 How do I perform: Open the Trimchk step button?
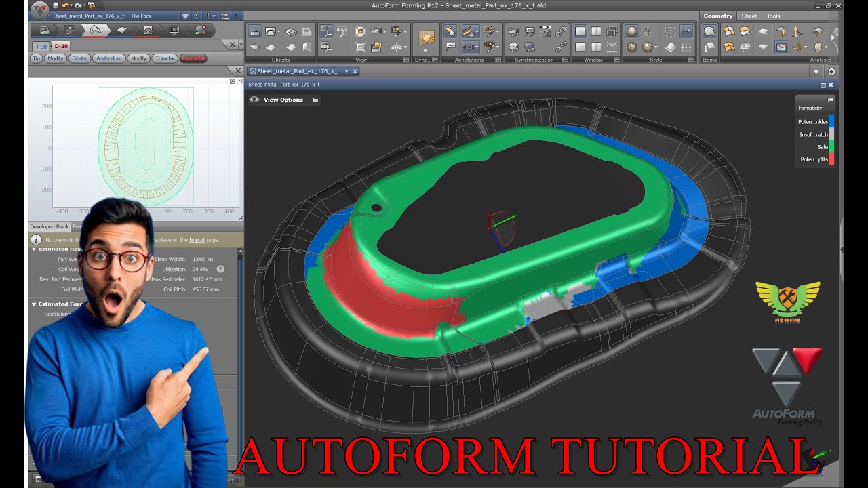click(x=165, y=58)
